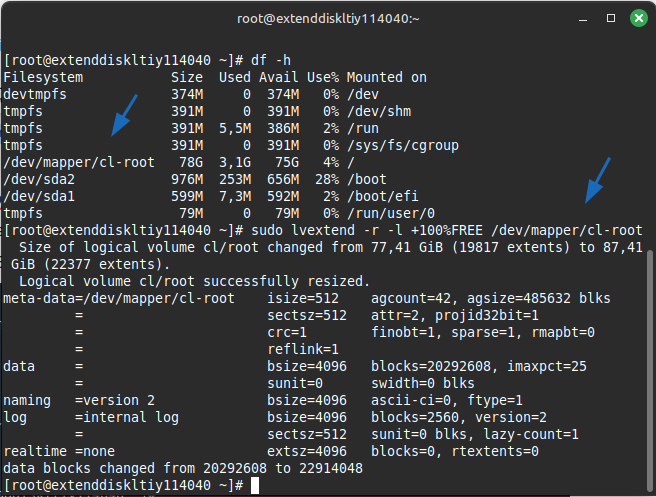Click the "Mounted on" column header
This screenshot has height=497, width=656.
[388, 77]
